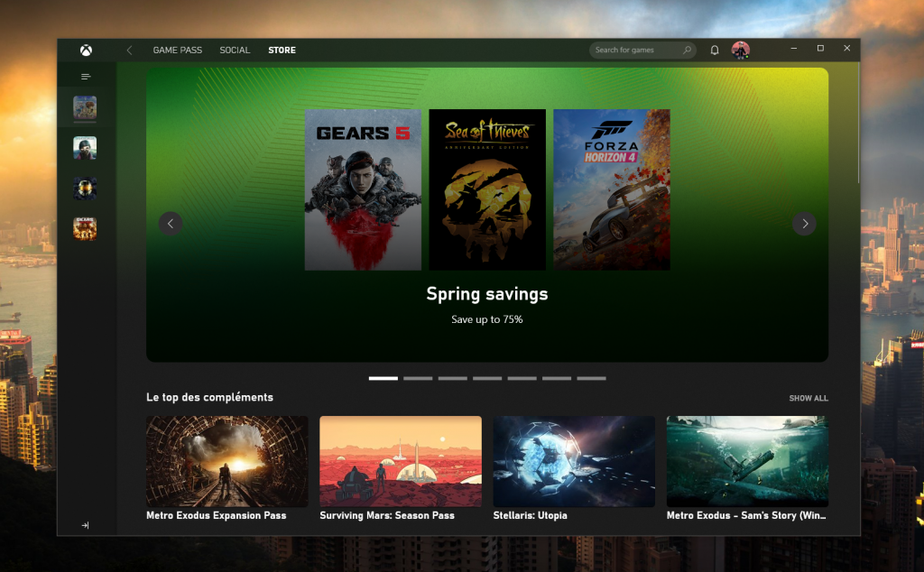This screenshot has height=572, width=924.
Task: Toggle the sidebar hamburger menu
Action: pyautogui.click(x=86, y=77)
